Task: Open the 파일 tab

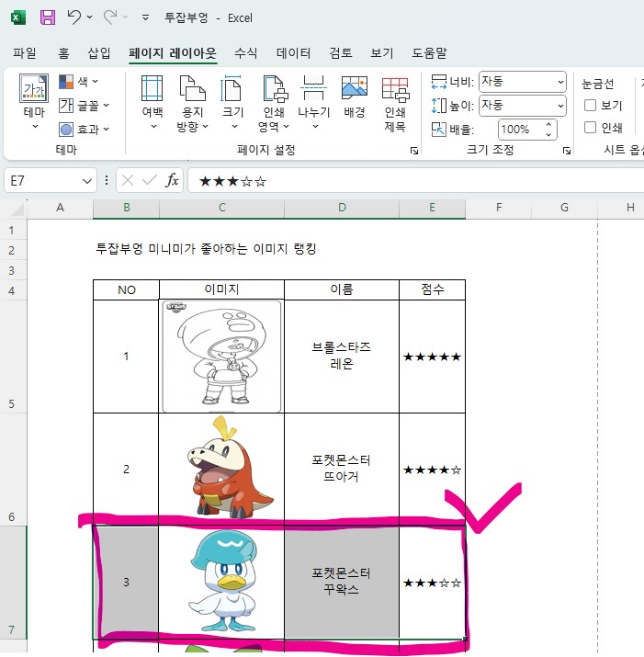Action: pos(24,53)
